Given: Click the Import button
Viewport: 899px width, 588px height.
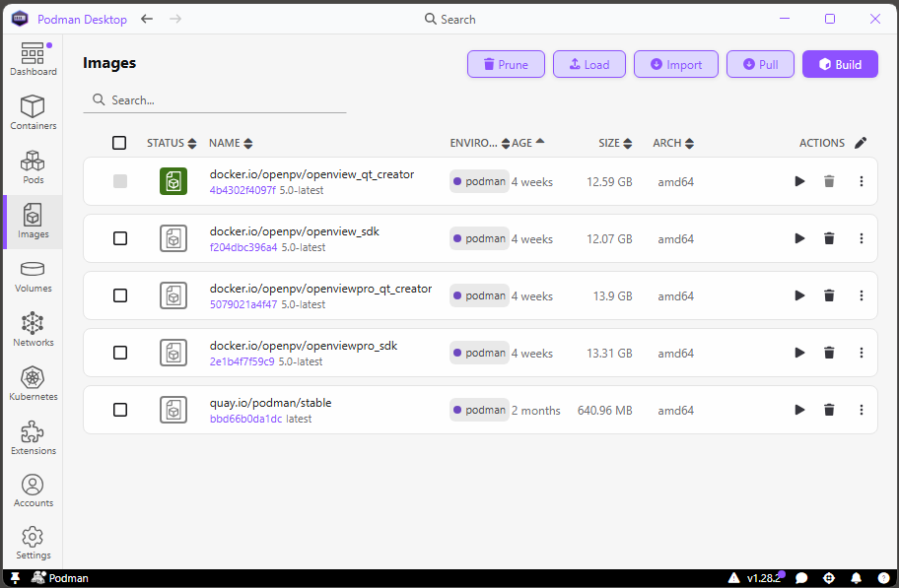Looking at the screenshot, I should [676, 64].
